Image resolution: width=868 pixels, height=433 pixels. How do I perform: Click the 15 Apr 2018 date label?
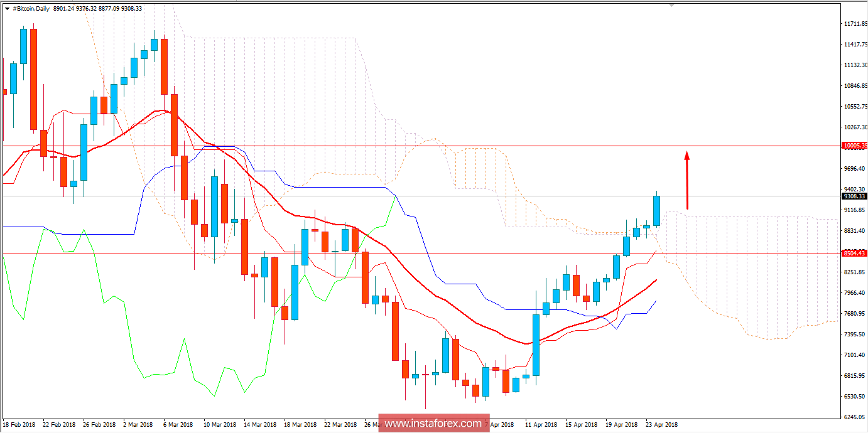582,425
